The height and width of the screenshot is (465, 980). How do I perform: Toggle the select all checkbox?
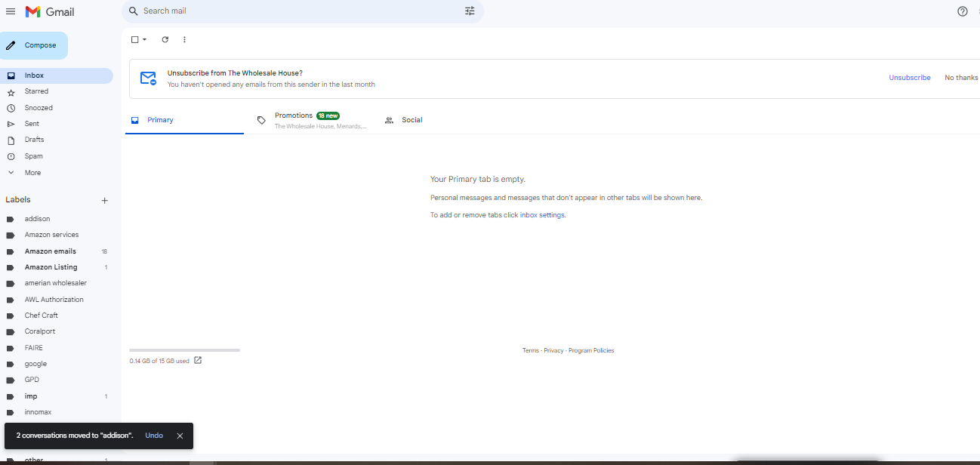[x=135, y=39]
